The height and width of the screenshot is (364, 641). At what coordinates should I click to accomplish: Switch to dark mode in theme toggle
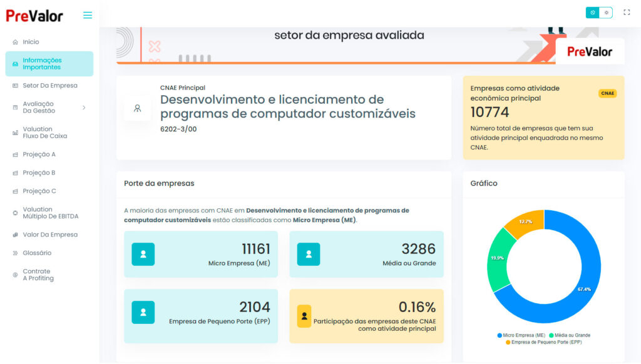click(x=592, y=13)
